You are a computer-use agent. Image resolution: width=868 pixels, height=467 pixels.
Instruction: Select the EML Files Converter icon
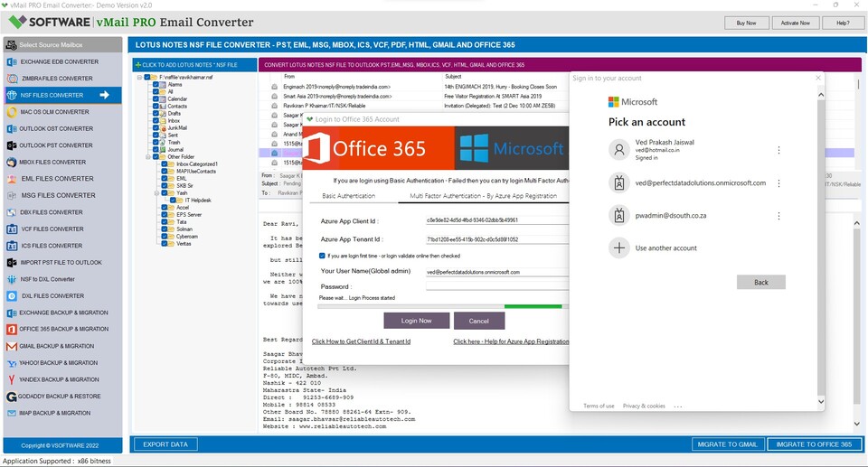(x=12, y=179)
